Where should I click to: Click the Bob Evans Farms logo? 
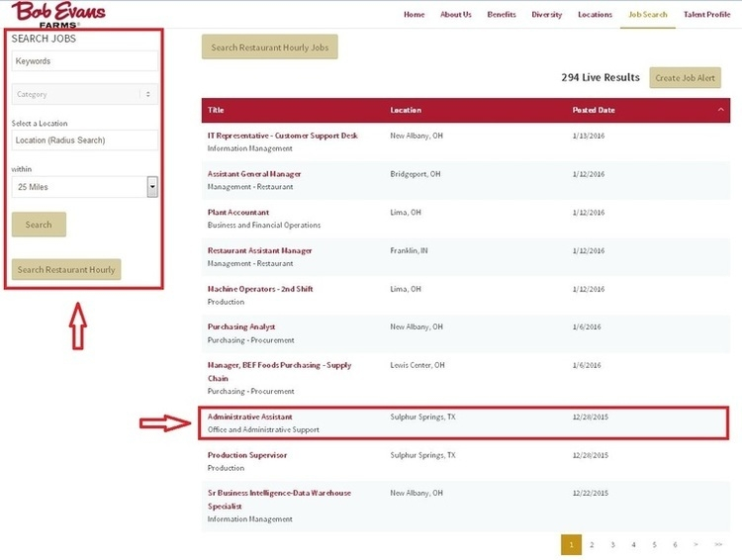(58, 14)
